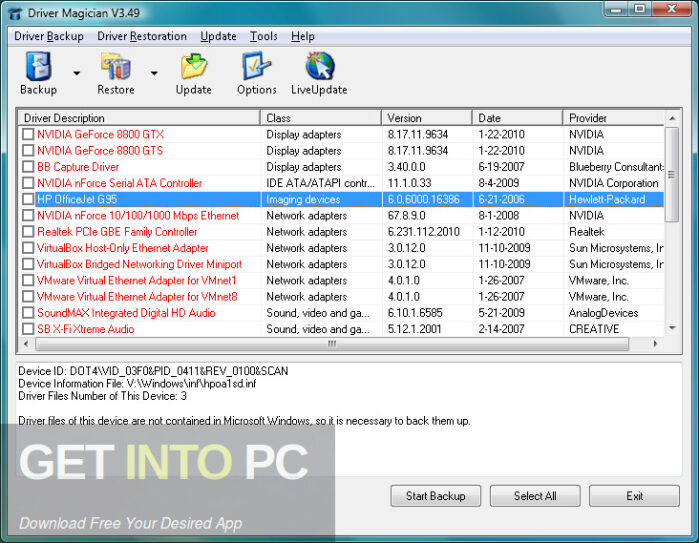Open the Driver Restoration menu
Screen dimensions: 699x543
tap(142, 36)
